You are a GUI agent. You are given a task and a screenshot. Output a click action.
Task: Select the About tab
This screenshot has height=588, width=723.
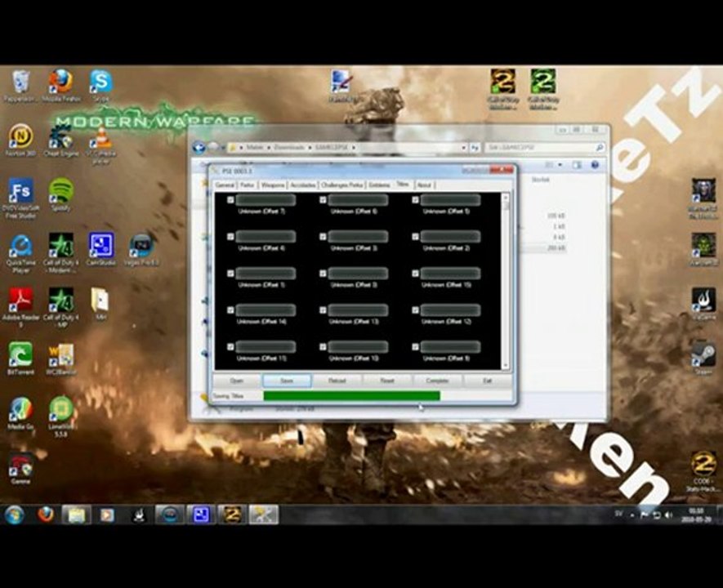tap(424, 185)
